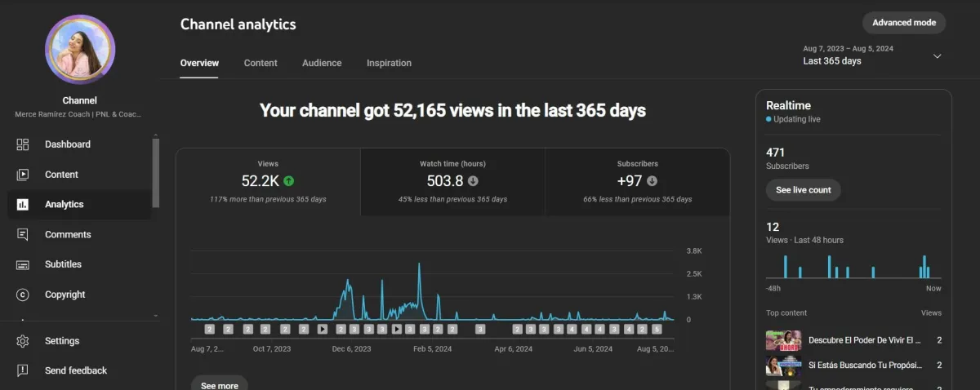
Task: Select the Subscribers metric card
Action: 637,182
